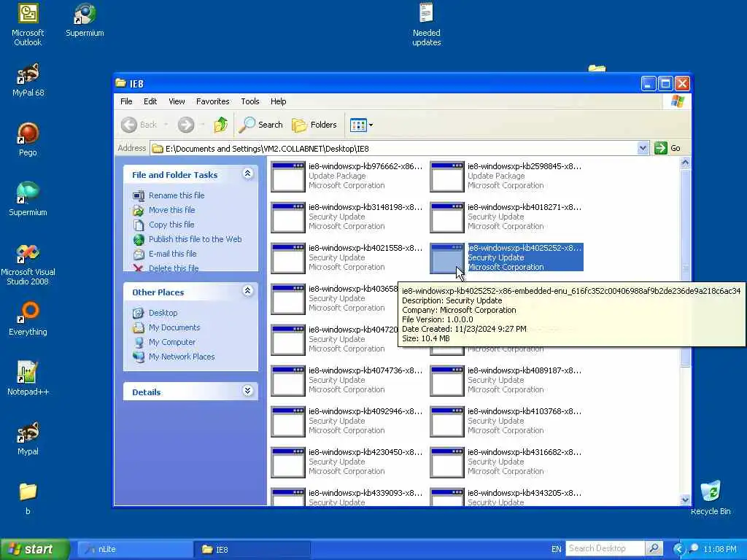The height and width of the screenshot is (560, 747).
Task: Expand the Details panel
Action: click(x=248, y=391)
